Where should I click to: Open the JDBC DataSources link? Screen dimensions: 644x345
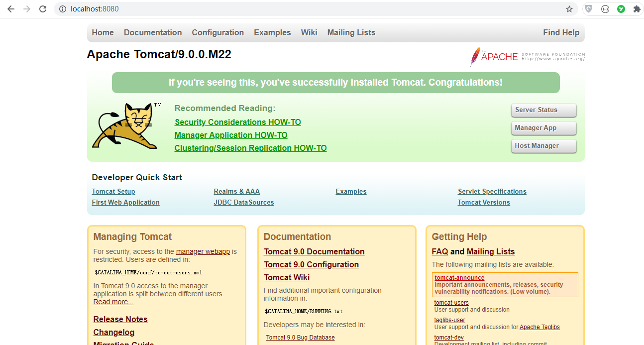point(244,202)
